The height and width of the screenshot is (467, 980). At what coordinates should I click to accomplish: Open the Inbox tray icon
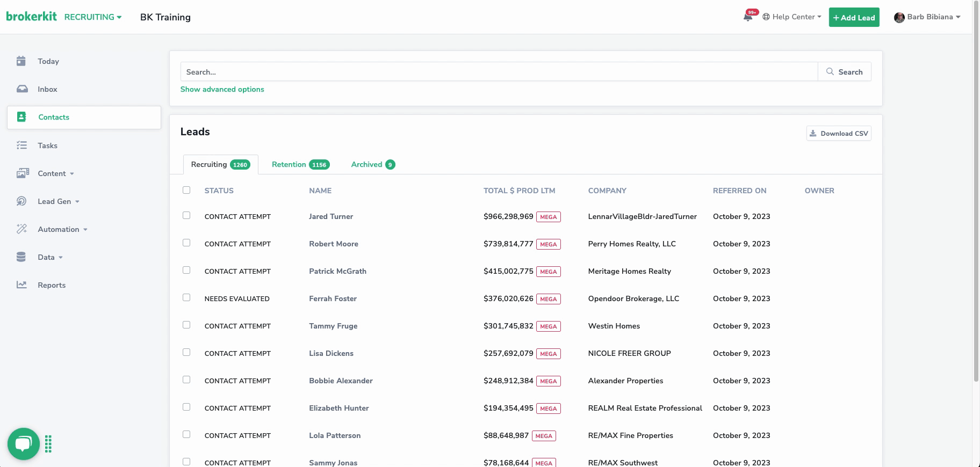[x=22, y=89]
